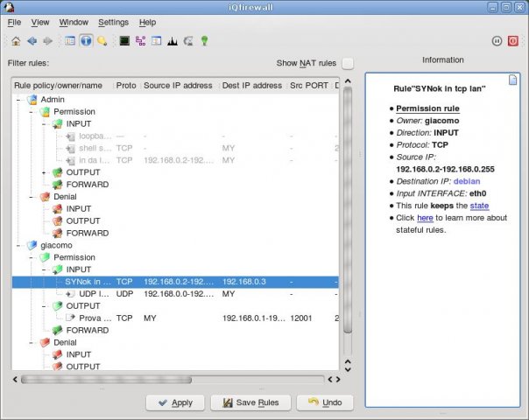The height and width of the screenshot is (420, 529).
Task: Enable the Show NAT rules checkbox
Action: tap(348, 63)
